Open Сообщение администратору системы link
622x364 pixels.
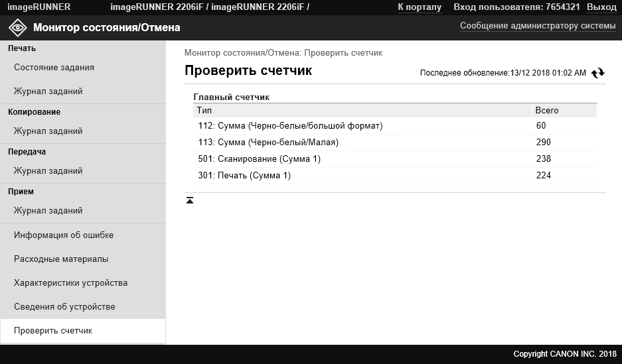click(538, 26)
